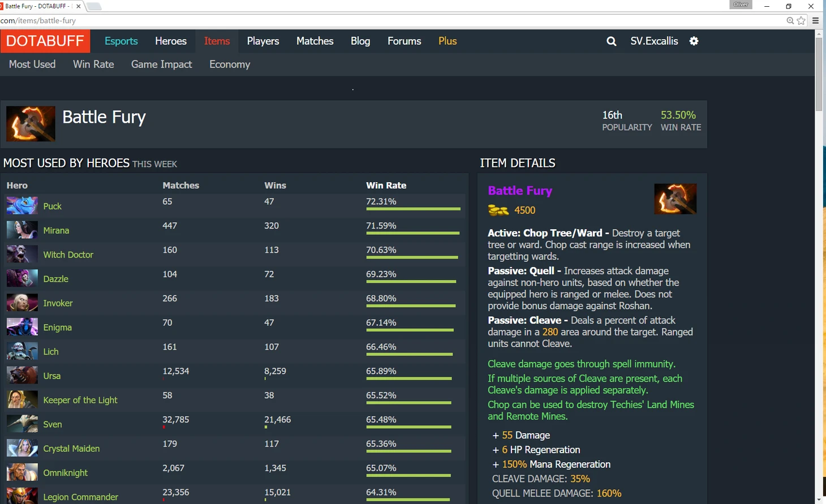Click the Ursa hero portrait icon

(x=22, y=376)
